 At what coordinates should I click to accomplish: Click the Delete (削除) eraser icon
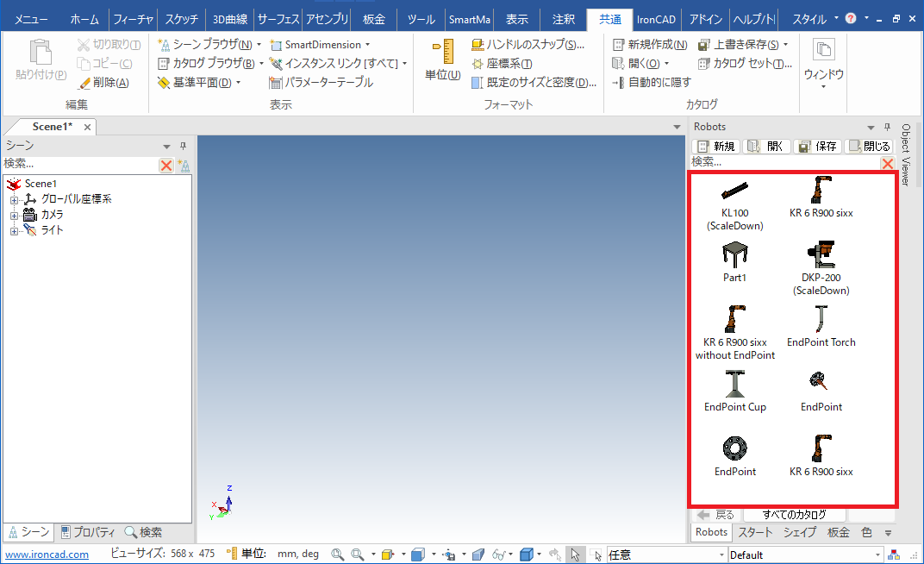(84, 83)
